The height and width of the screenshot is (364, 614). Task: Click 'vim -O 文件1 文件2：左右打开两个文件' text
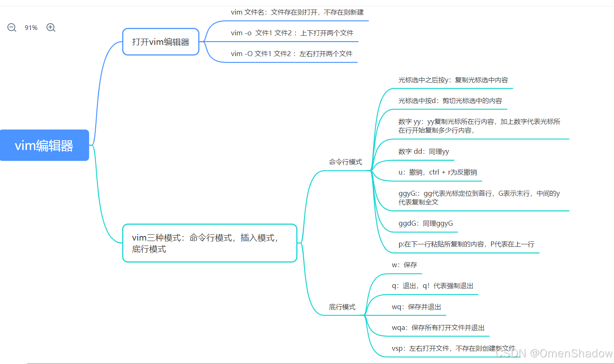pos(292,54)
